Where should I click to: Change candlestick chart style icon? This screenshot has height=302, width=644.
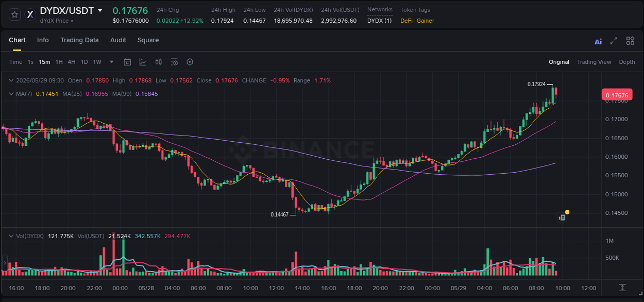(x=159, y=62)
